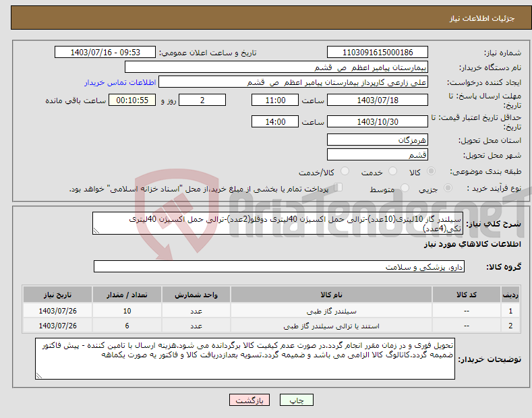Open the اطلاعات تماس خریدار link
Viewport: 532px width, 418px height.
(120, 82)
